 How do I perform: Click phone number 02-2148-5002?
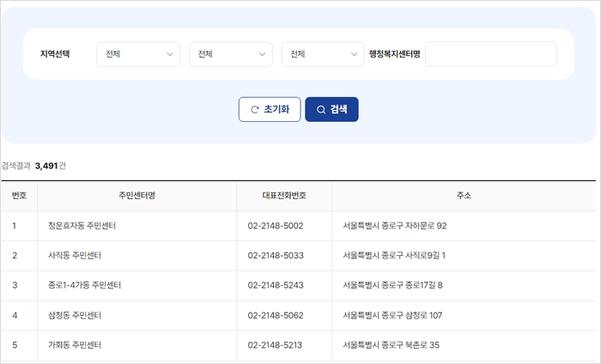(x=276, y=226)
